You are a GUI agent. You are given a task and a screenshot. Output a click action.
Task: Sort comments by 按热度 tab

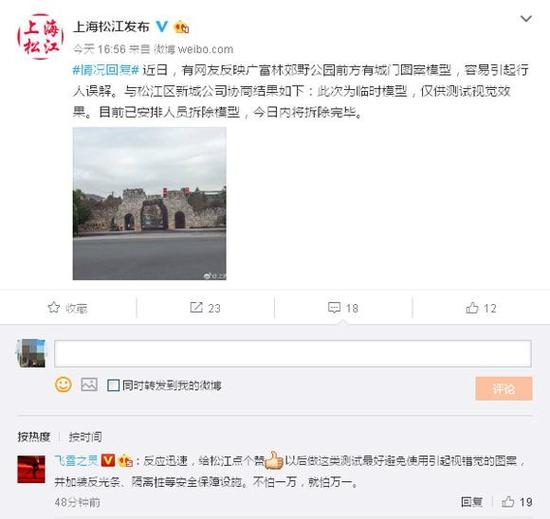tap(34, 437)
